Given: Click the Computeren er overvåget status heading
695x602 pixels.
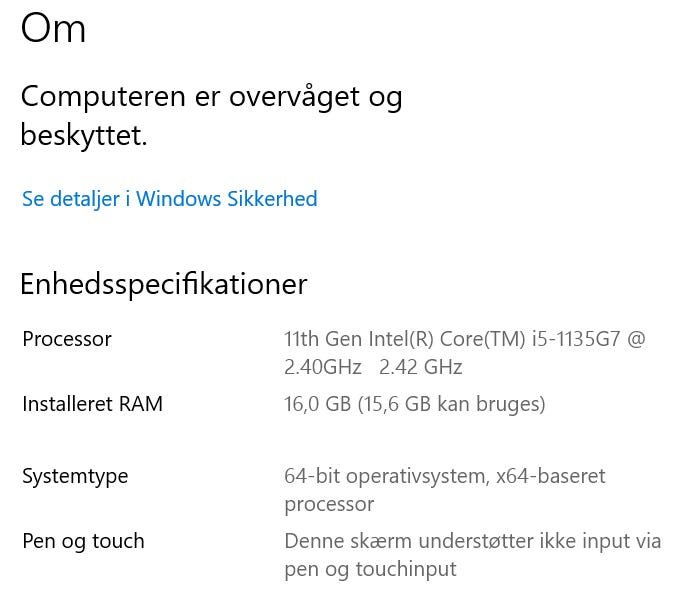Looking at the screenshot, I should [211, 97].
